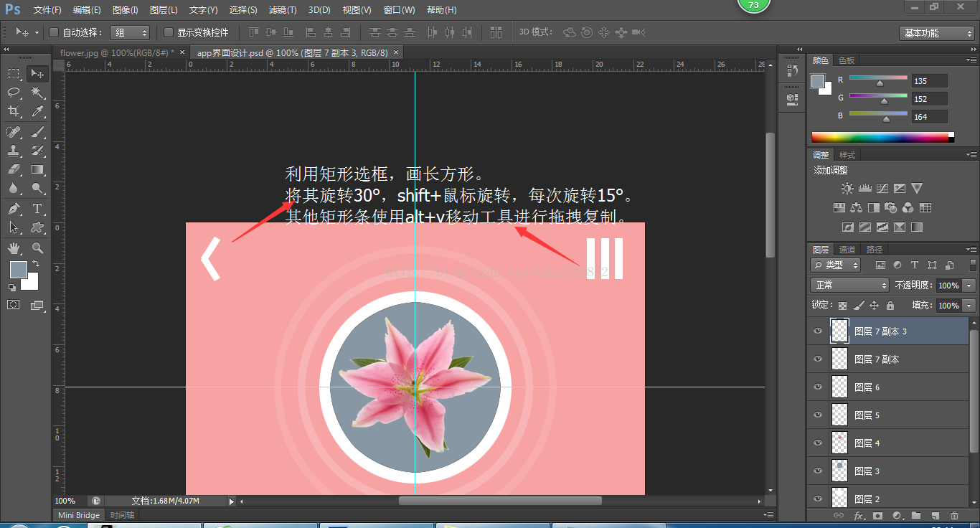
Task: Open the 基本功能 workspace dropdown
Action: pyautogui.click(x=936, y=33)
